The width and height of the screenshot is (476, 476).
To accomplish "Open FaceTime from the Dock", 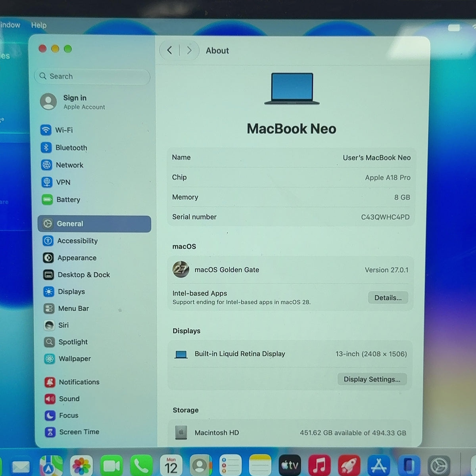I will pyautogui.click(x=112, y=466).
